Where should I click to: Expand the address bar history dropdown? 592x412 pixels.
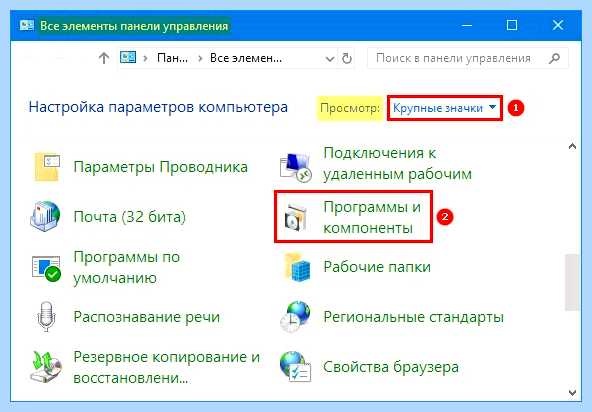(330, 59)
